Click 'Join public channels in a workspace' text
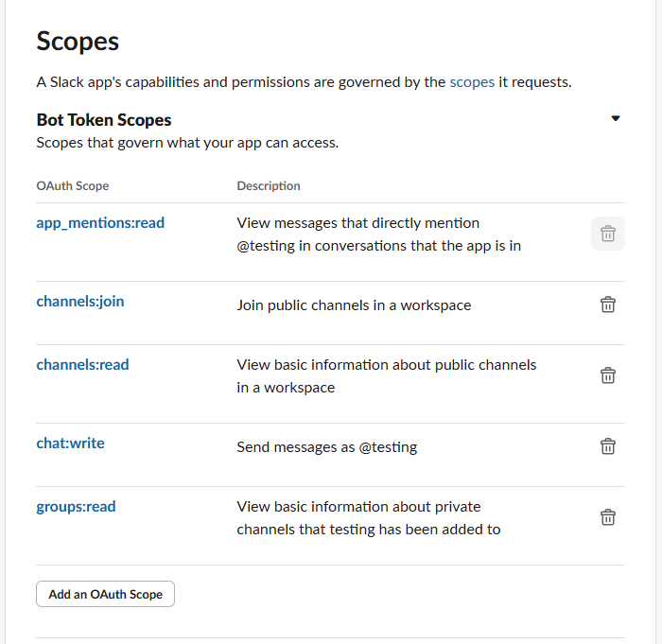 [x=354, y=305]
